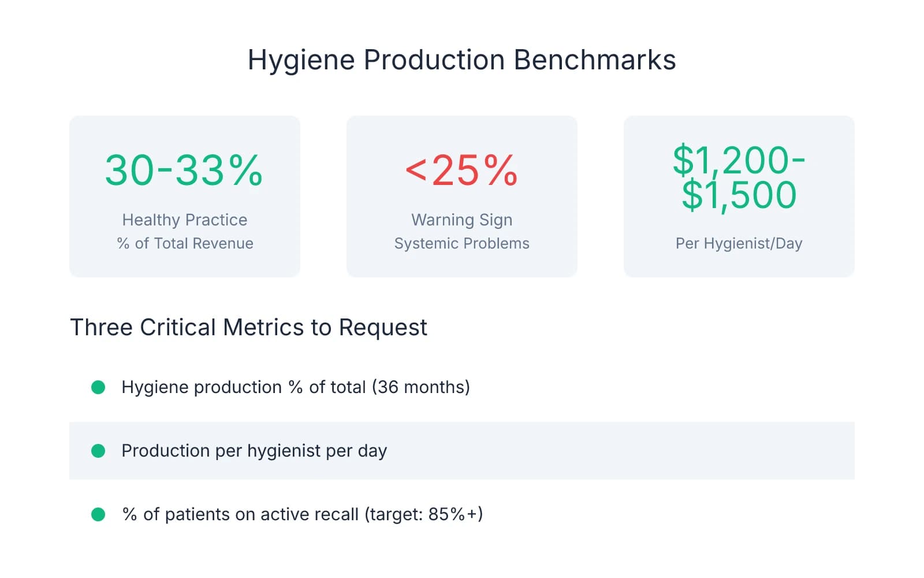Click the Systemic Problems label
This screenshot has height=578, width=924.
[x=461, y=243]
